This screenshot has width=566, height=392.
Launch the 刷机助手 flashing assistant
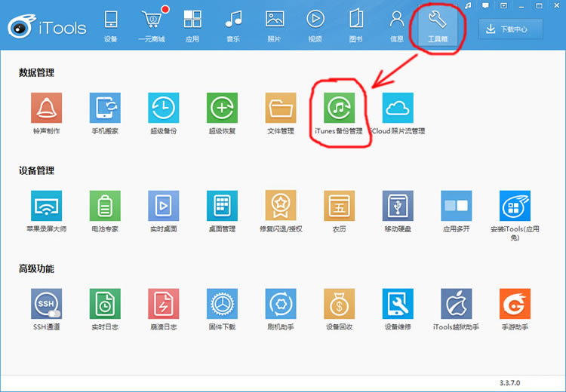coord(281,304)
